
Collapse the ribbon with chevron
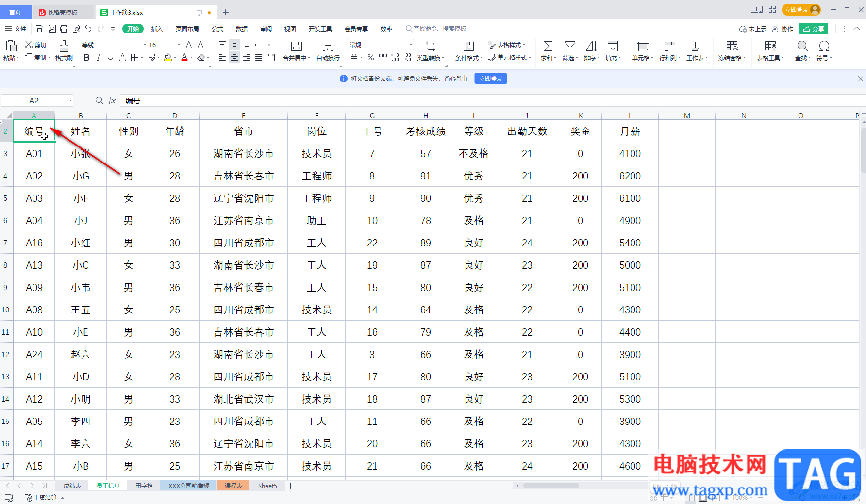(857, 29)
